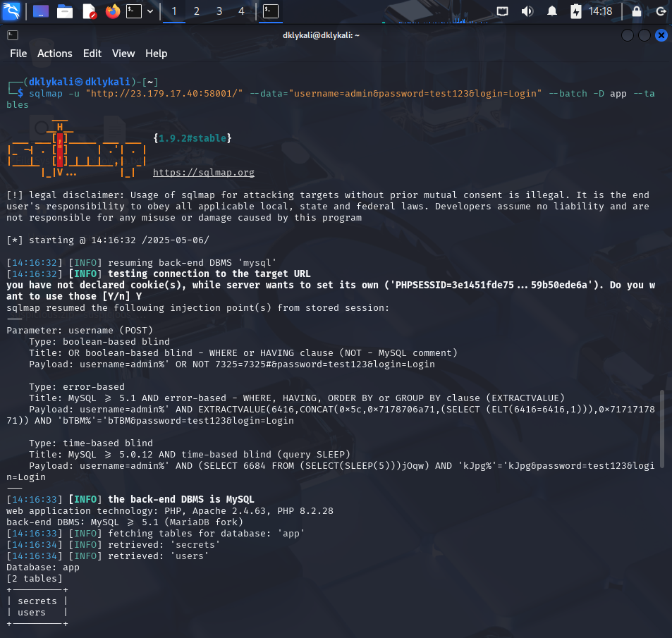Open the Kali dragon applications menu
Screen dimensions: 672x638
click(x=11, y=11)
